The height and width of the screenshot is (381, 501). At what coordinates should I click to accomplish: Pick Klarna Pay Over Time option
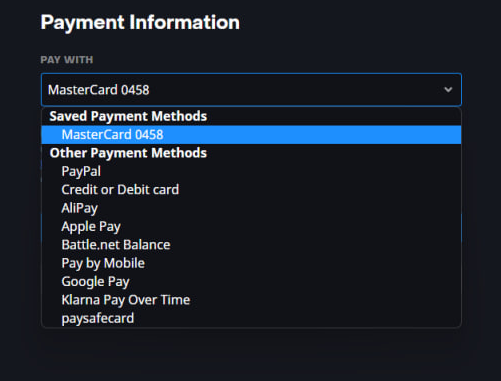point(251,300)
